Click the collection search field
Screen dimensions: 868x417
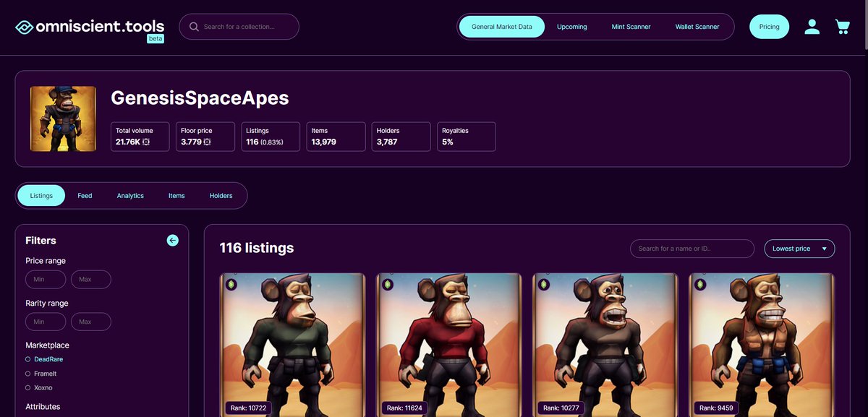click(x=239, y=27)
